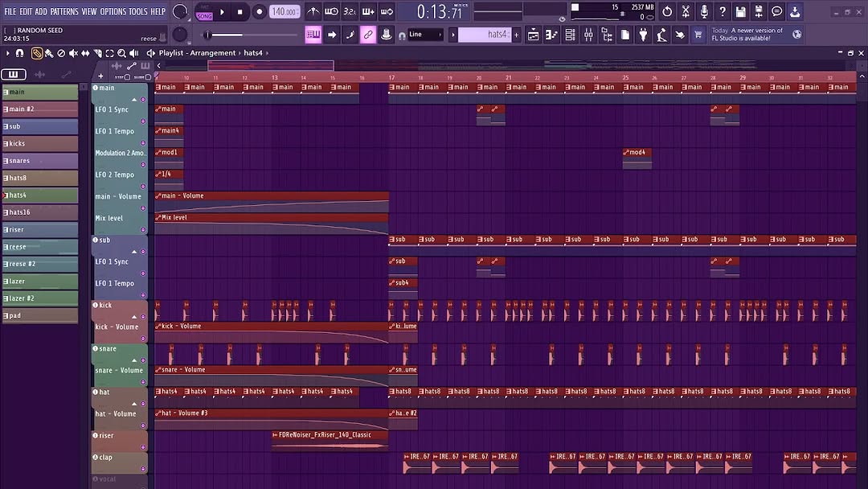Image resolution: width=868 pixels, height=489 pixels.
Task: Toggle group-linked link button
Action: (x=368, y=35)
